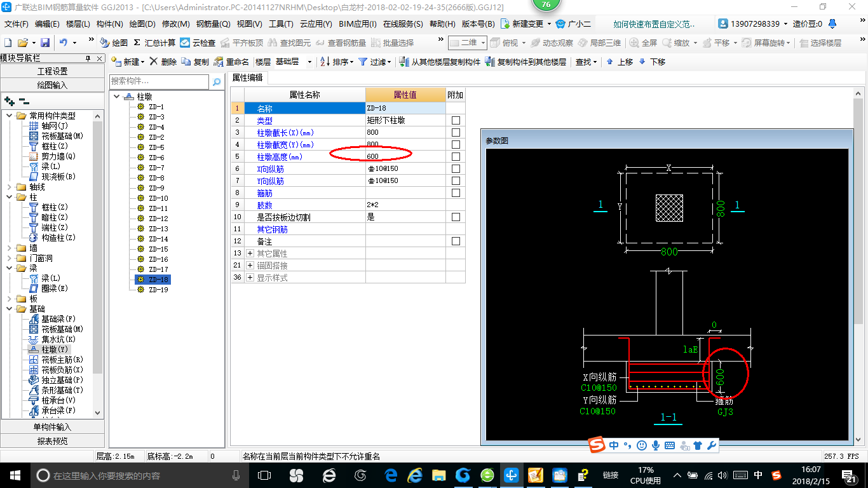
Task: Open the 工程设置 section
Action: [x=52, y=71]
